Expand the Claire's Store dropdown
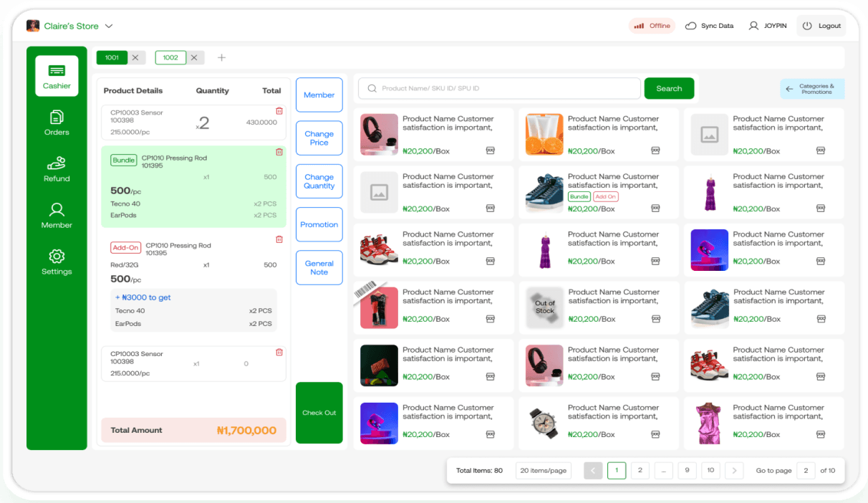Image resolution: width=868 pixels, height=503 pixels. 109,26
